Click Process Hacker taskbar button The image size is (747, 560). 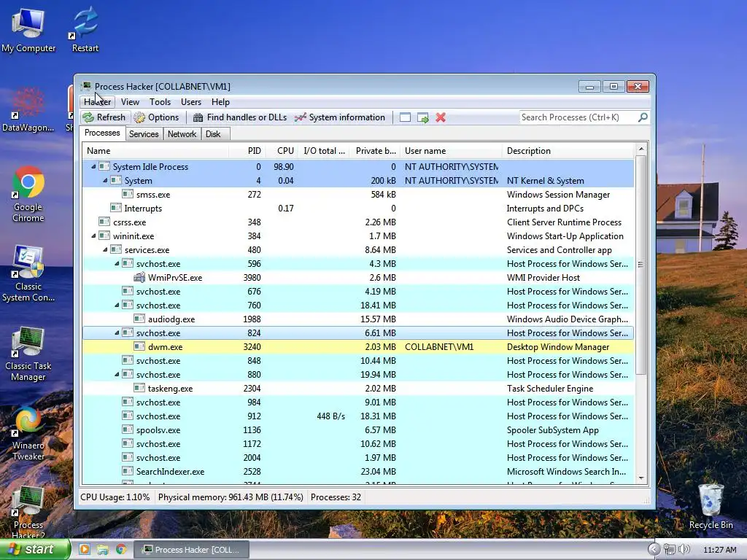[x=191, y=550]
